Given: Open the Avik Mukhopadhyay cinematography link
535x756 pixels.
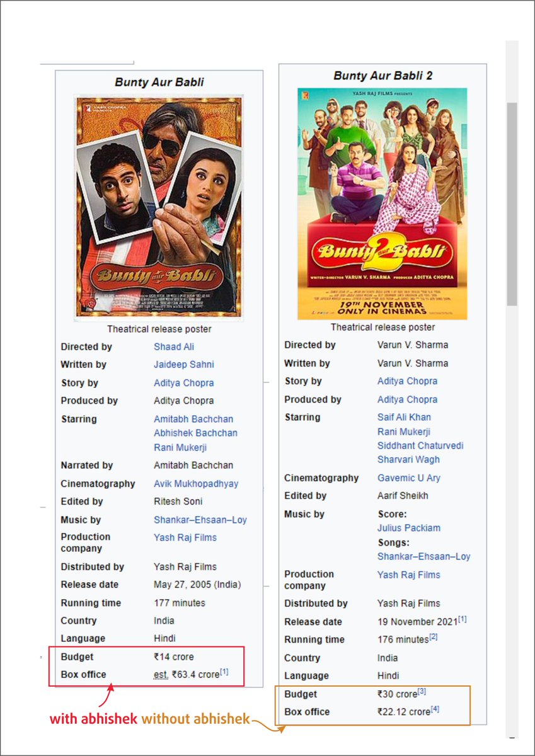Looking at the screenshot, I should [196, 484].
